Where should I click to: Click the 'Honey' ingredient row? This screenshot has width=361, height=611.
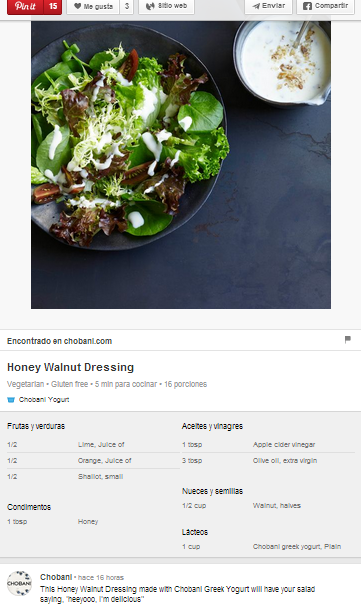[93, 521]
